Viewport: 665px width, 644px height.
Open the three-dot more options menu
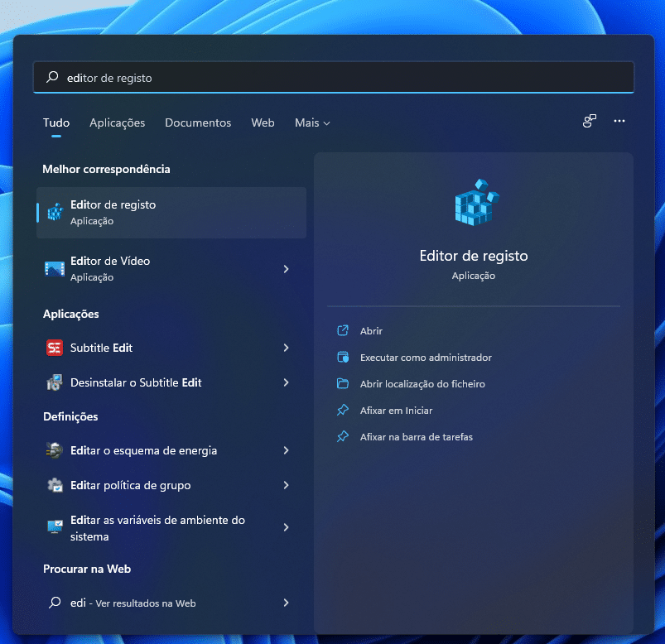tap(619, 121)
